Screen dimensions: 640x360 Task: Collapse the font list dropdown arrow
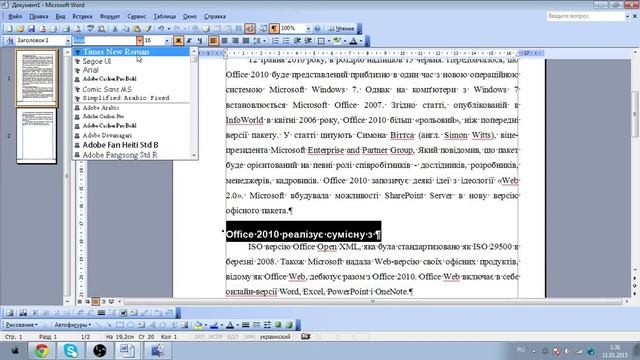pyautogui.click(x=140, y=40)
